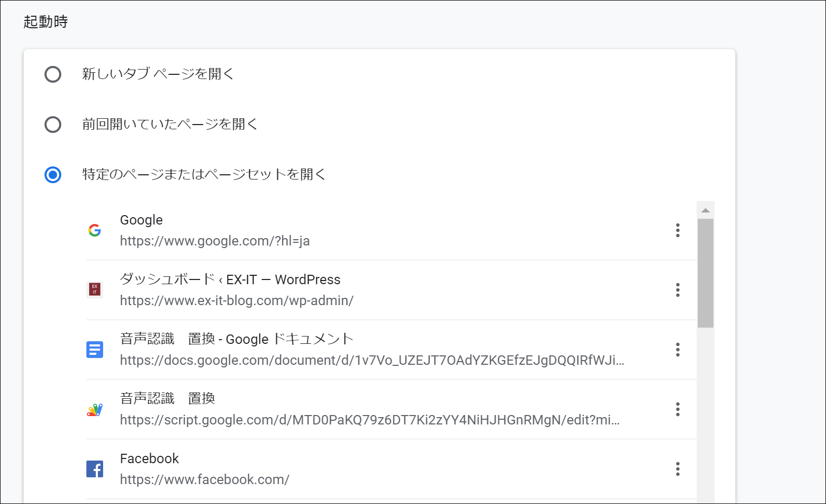Open more options for Google entry
The height and width of the screenshot is (504, 826).
(678, 230)
